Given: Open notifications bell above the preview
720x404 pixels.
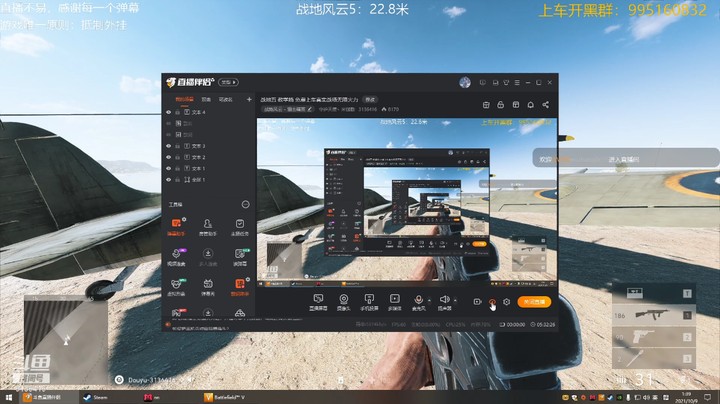Looking at the screenshot, I should (x=530, y=105).
